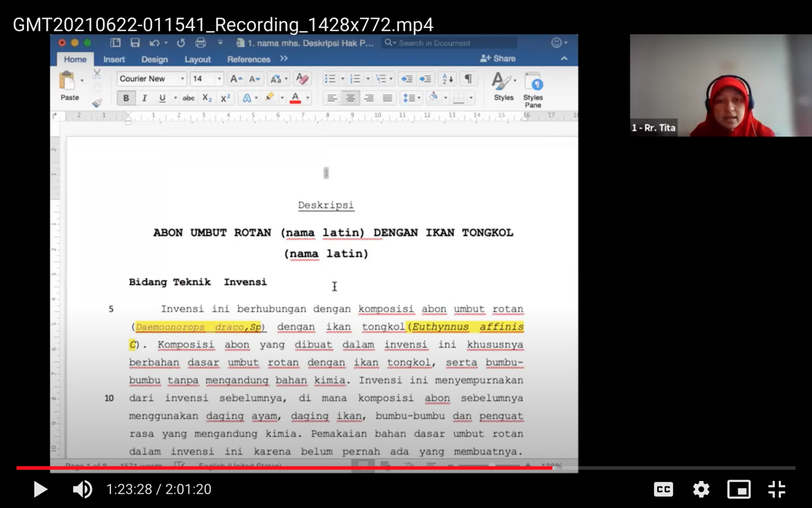Image resolution: width=812 pixels, height=508 pixels.
Task: Click the Paste clipboard icon
Action: click(67, 81)
